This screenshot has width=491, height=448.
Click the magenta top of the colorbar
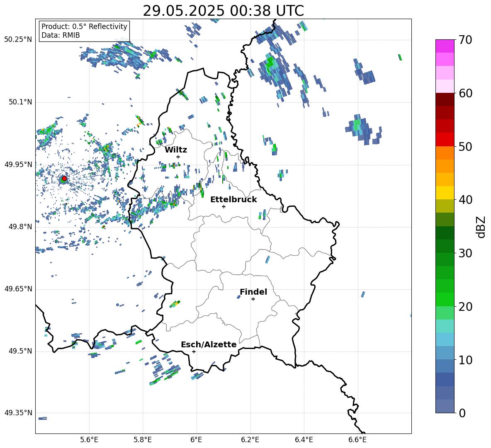pyautogui.click(x=445, y=46)
